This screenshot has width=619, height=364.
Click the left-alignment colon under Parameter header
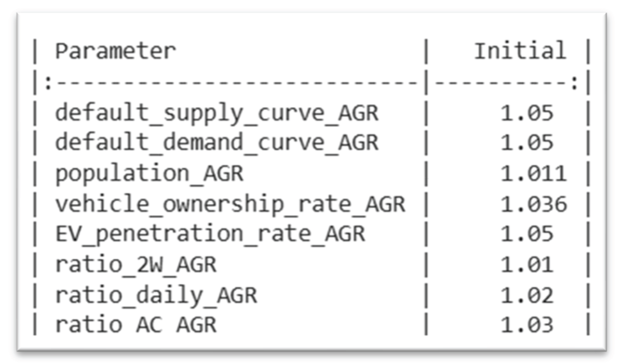tap(48, 84)
